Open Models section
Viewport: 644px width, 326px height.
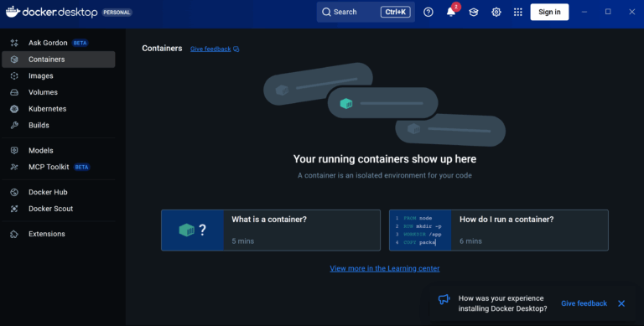59,150
